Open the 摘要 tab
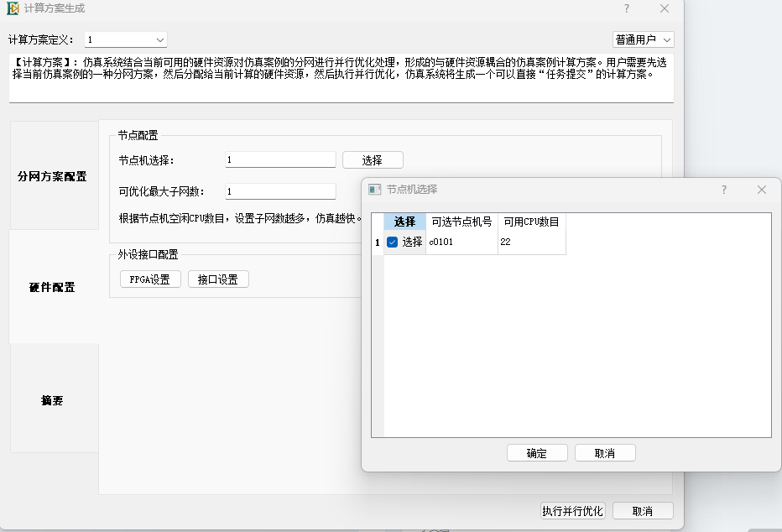 [x=53, y=400]
